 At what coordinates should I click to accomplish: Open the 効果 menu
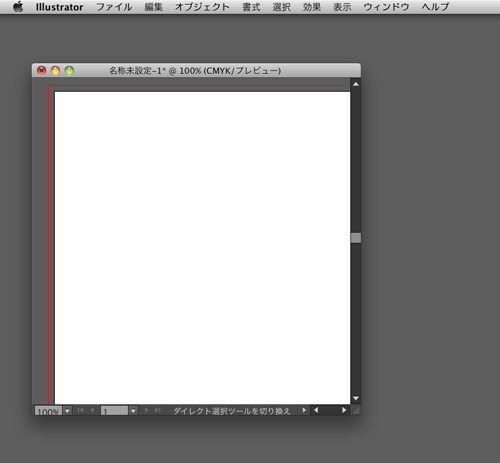click(312, 7)
